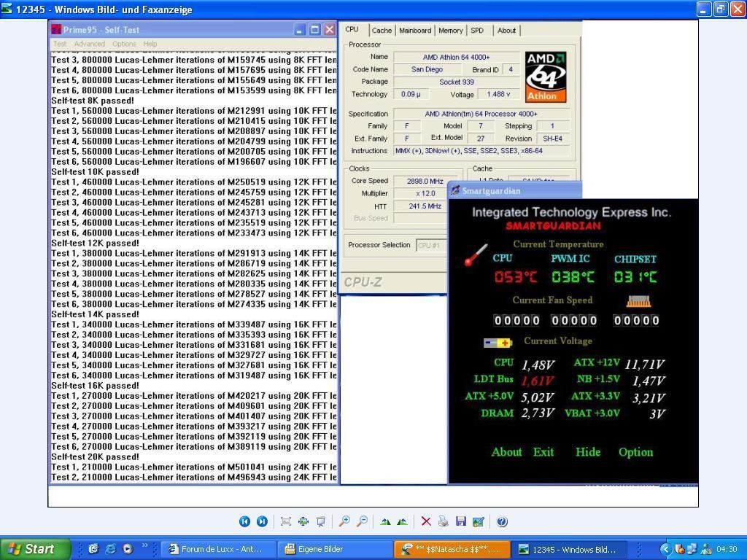
Task: Open Prime95 Test menu
Action: tap(60, 44)
